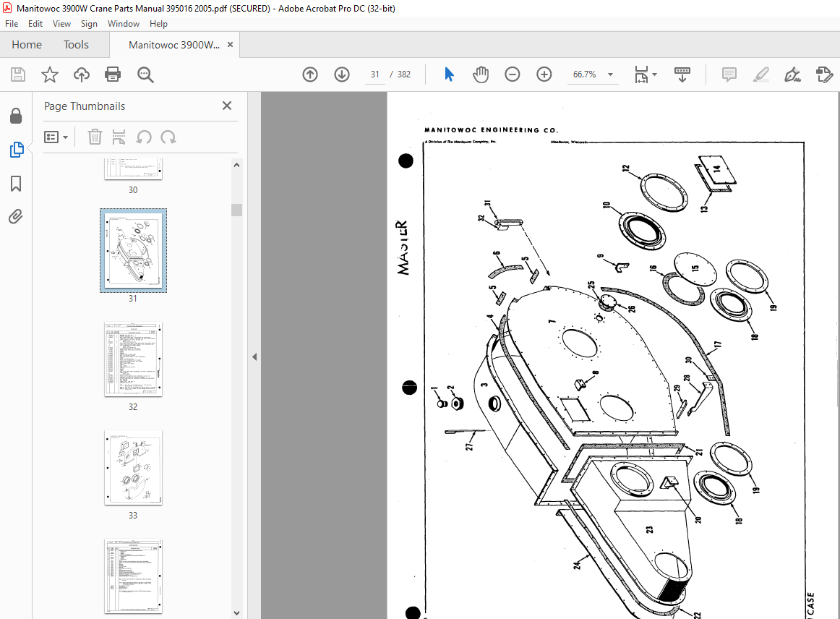Screen dimensions: 840x619
Task: Open the Edit menu
Action: click(35, 24)
